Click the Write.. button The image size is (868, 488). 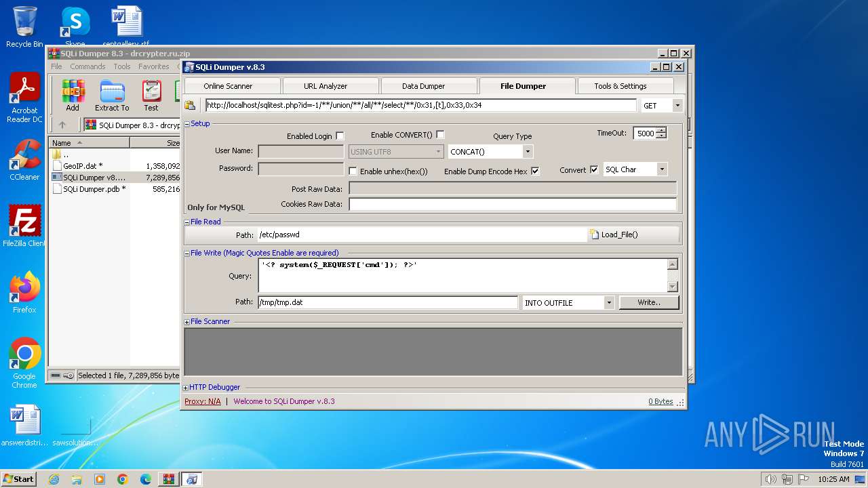(649, 302)
